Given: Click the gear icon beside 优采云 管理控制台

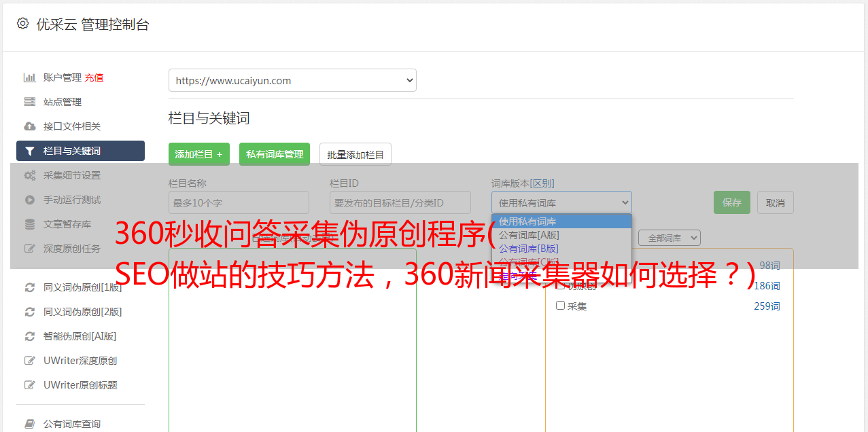Looking at the screenshot, I should click(x=22, y=24).
